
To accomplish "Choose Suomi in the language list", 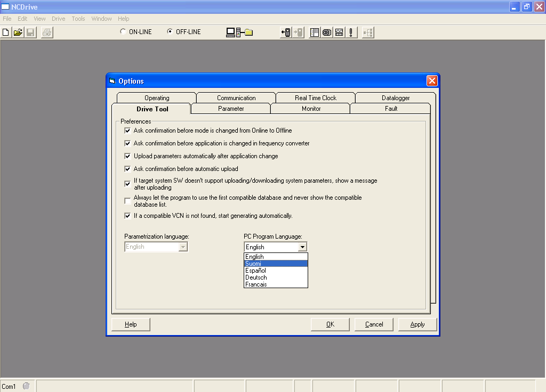I will pyautogui.click(x=276, y=264).
